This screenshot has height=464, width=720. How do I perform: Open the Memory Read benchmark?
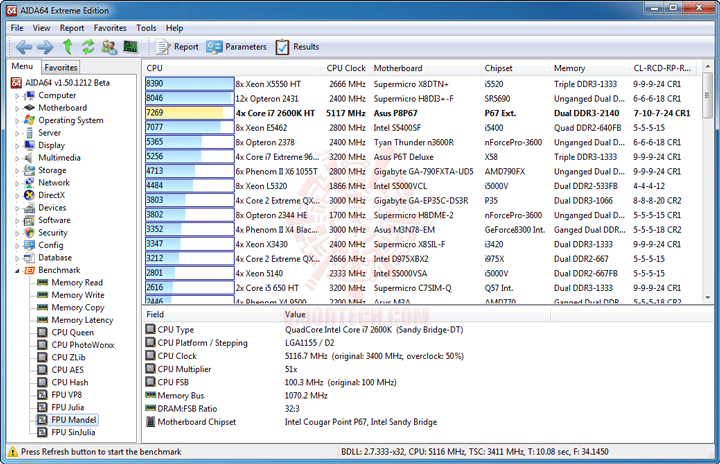click(x=77, y=283)
